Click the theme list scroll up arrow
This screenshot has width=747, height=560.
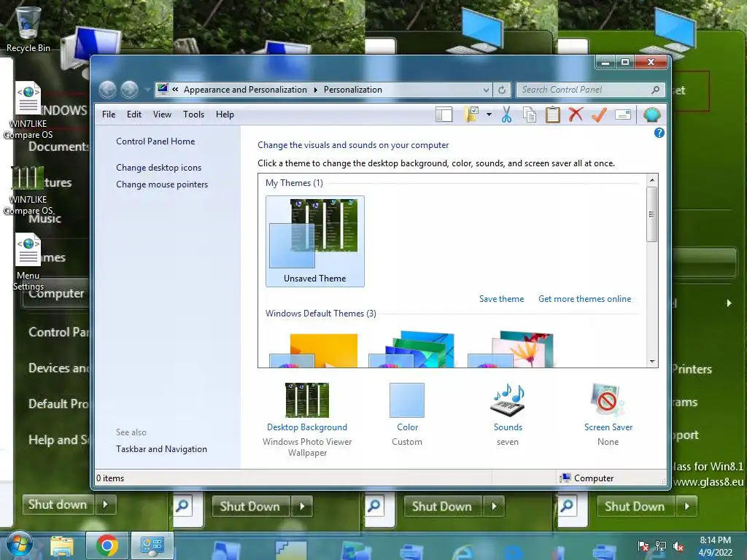tap(651, 180)
